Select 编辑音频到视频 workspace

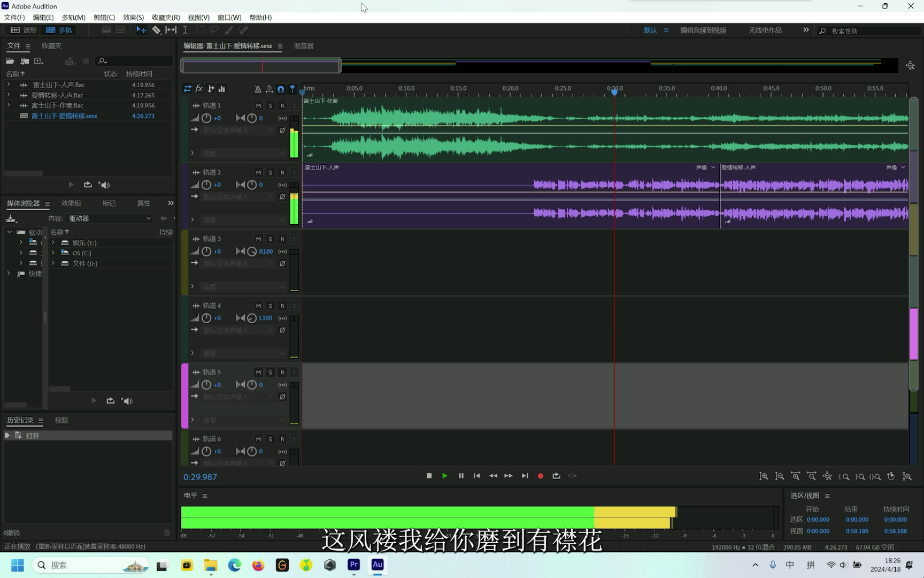click(x=703, y=31)
